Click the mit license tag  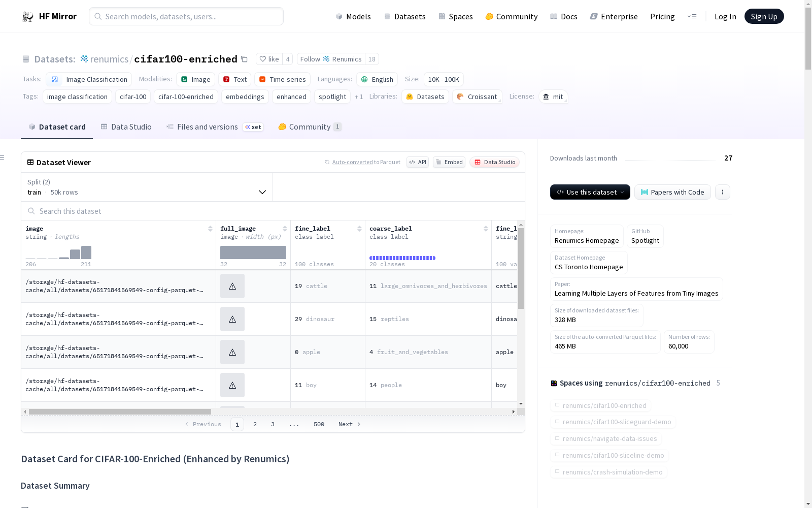click(x=553, y=97)
